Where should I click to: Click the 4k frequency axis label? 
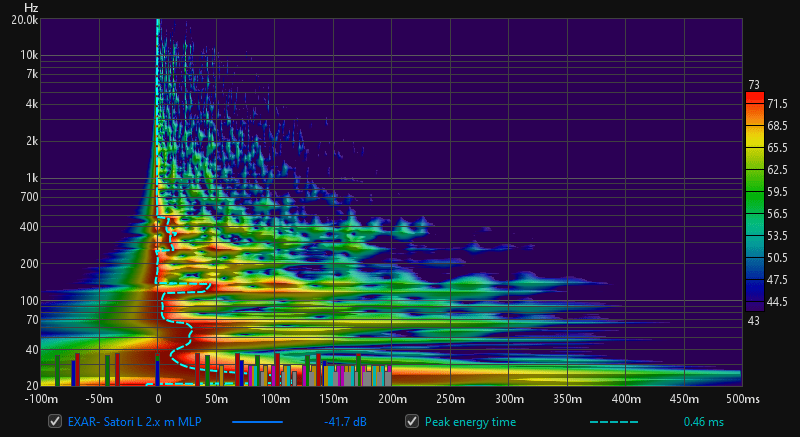[x=33, y=104]
